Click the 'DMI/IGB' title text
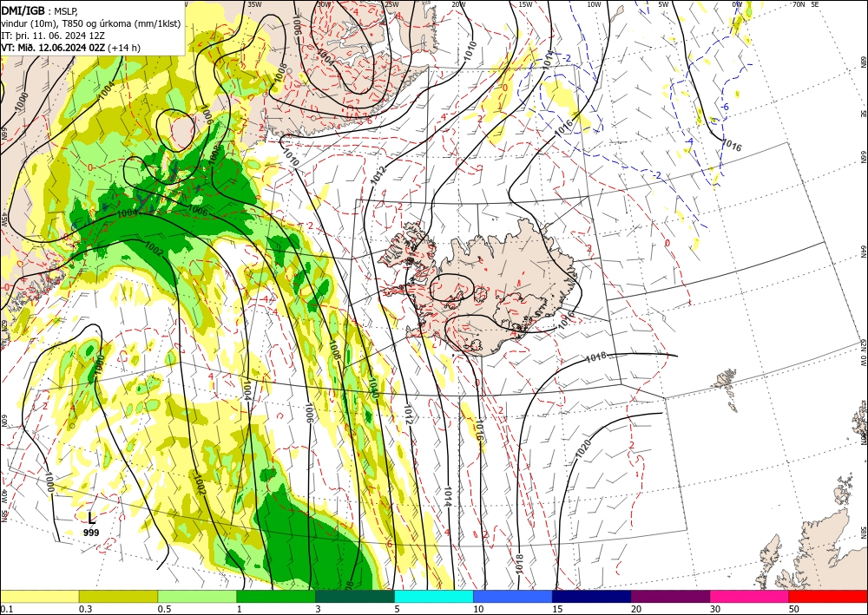This screenshot has width=868, height=615. pyautogui.click(x=23, y=10)
